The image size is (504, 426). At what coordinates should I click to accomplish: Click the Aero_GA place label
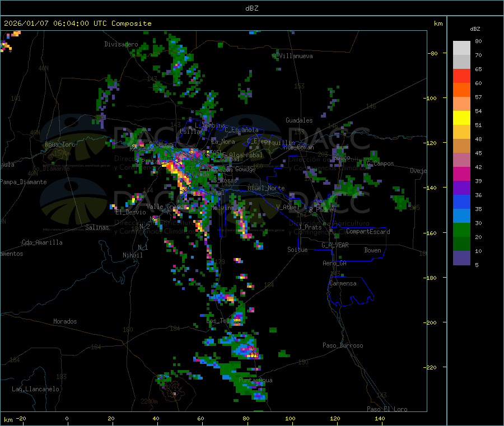[335, 264]
